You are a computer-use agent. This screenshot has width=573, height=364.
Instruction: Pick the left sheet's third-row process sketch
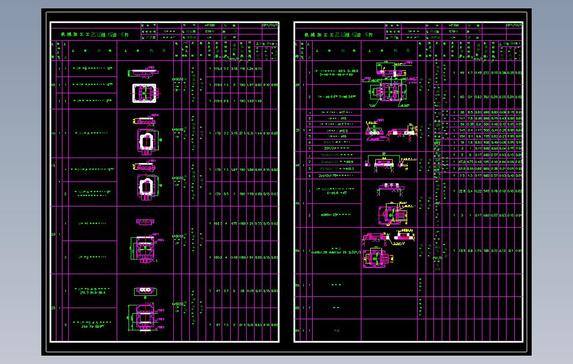(x=147, y=181)
